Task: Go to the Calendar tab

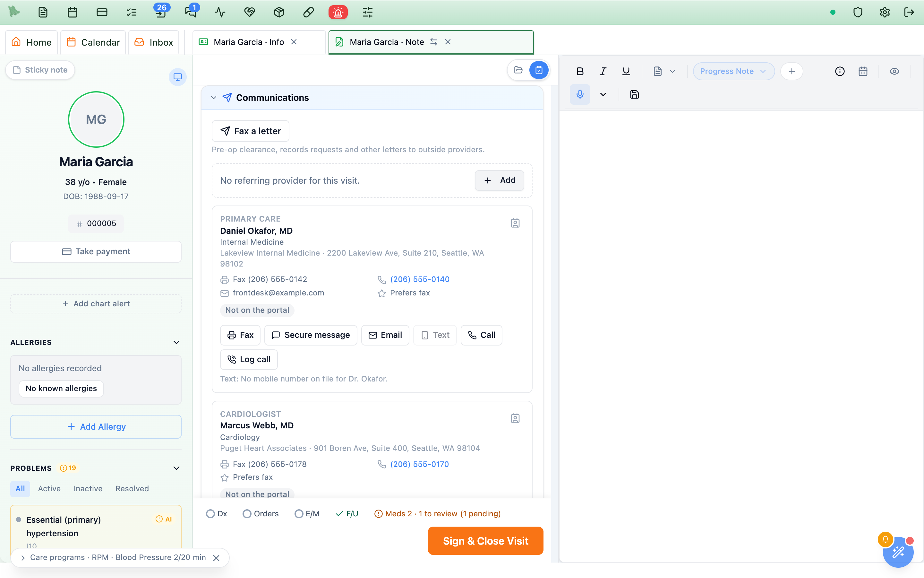Action: tap(93, 42)
